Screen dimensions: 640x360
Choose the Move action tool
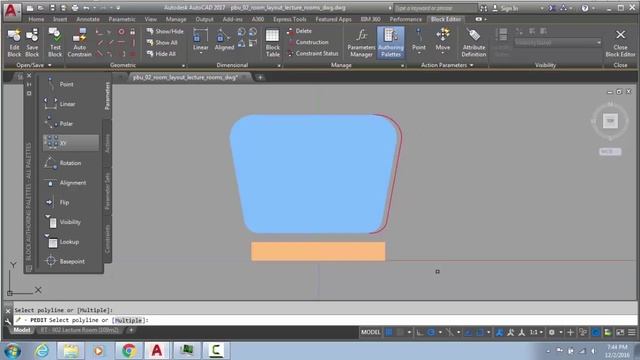click(x=442, y=40)
